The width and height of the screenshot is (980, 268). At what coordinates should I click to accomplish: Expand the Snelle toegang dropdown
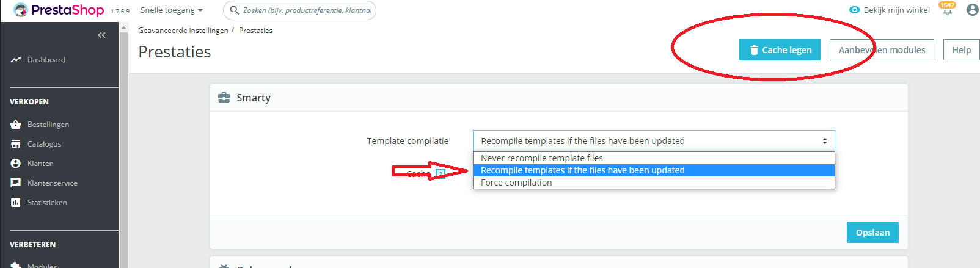[171, 10]
